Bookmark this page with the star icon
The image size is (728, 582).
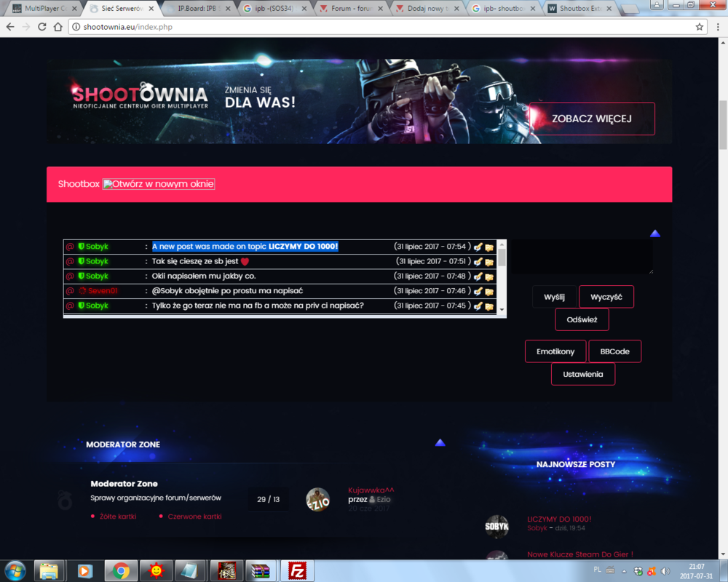[700, 27]
